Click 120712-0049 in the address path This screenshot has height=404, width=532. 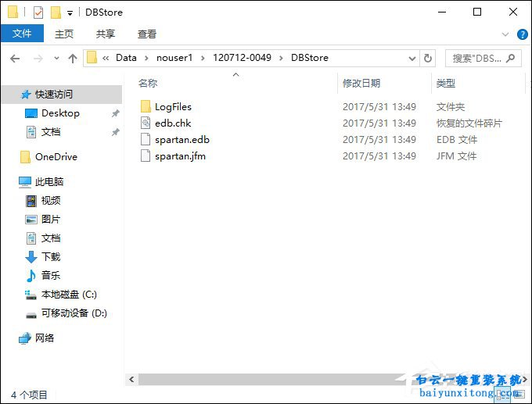click(x=242, y=58)
